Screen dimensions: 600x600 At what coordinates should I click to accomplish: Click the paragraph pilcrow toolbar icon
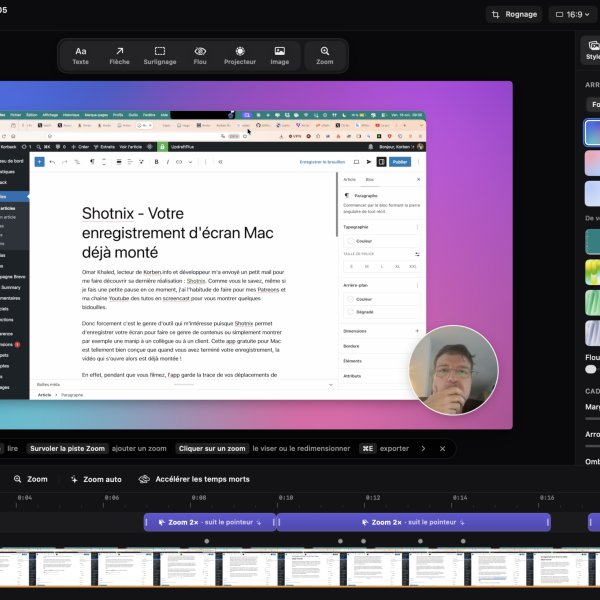(92, 162)
